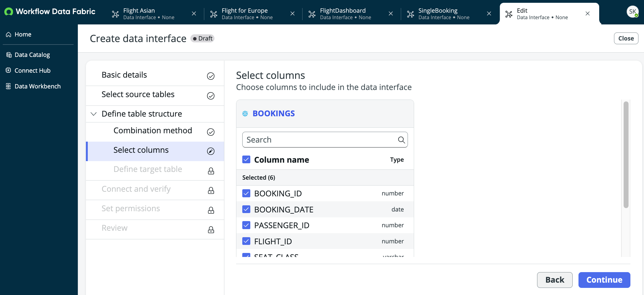
Task: Click the BOOKING_ID column name
Action: pyautogui.click(x=278, y=194)
